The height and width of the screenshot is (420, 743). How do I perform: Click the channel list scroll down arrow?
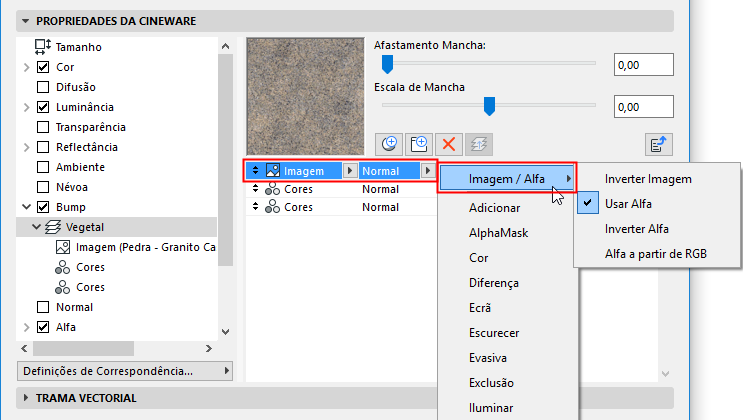226,332
